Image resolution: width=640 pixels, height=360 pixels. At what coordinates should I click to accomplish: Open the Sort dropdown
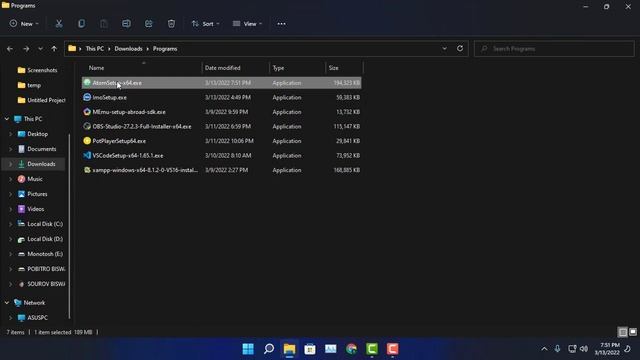tap(205, 24)
